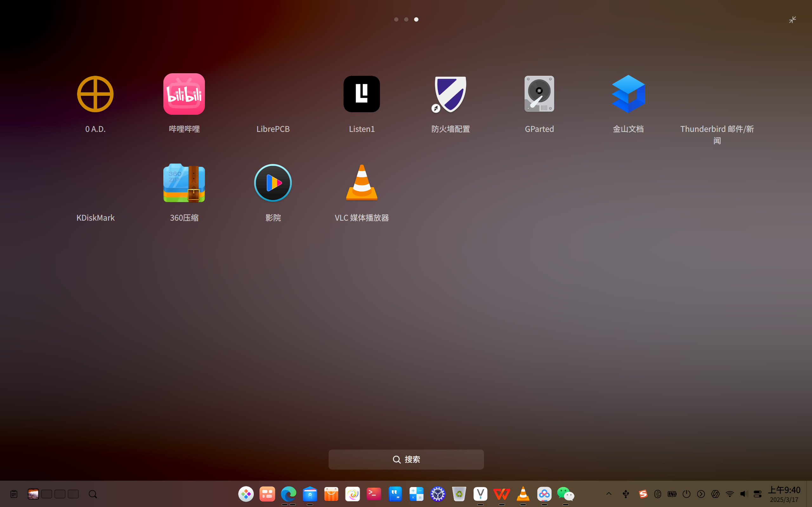Viewport: 812px width, 507px height.
Task: Open multitasking view in the dock
Action: 267,494
